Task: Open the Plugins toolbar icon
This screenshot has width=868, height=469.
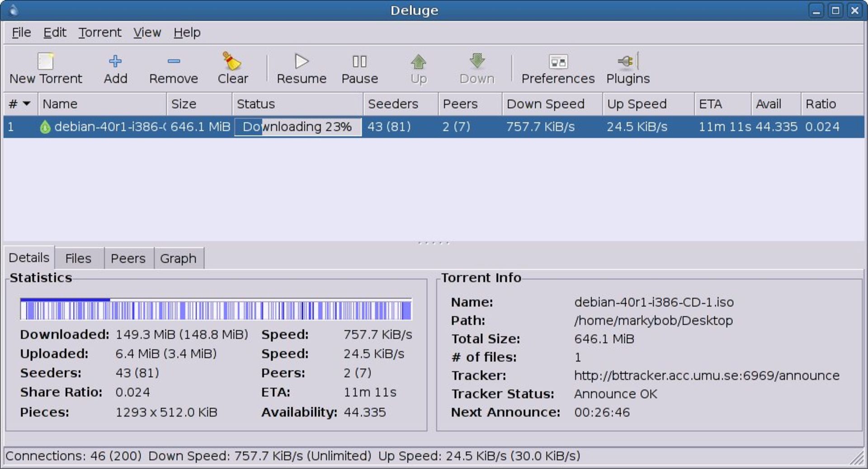Action: [x=627, y=61]
